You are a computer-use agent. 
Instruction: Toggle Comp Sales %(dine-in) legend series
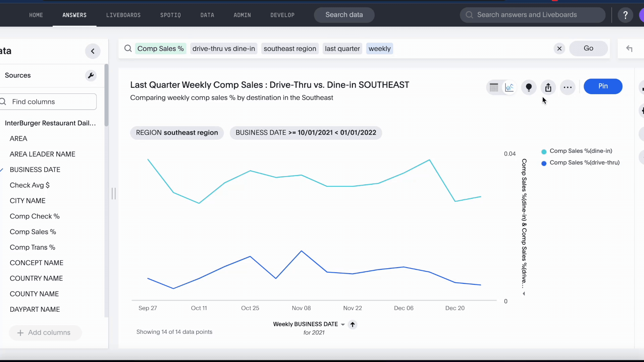581,151
